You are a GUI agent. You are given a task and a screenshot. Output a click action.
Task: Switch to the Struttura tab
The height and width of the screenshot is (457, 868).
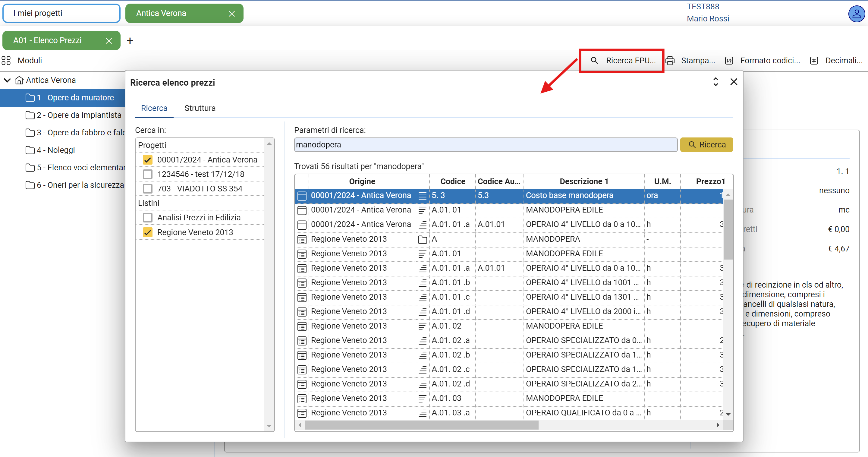click(x=200, y=108)
